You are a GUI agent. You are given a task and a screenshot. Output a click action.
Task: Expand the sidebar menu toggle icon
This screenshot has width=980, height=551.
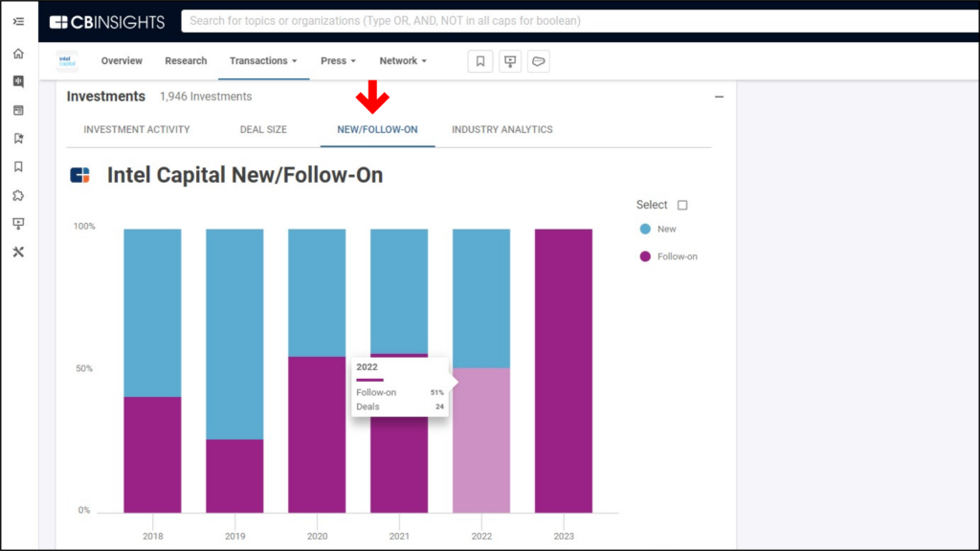coord(19,21)
